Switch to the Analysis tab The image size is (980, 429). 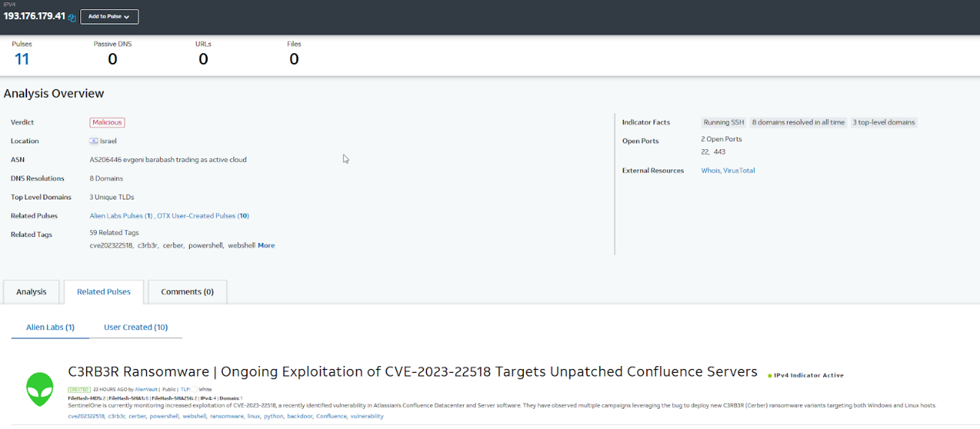pos(32,292)
